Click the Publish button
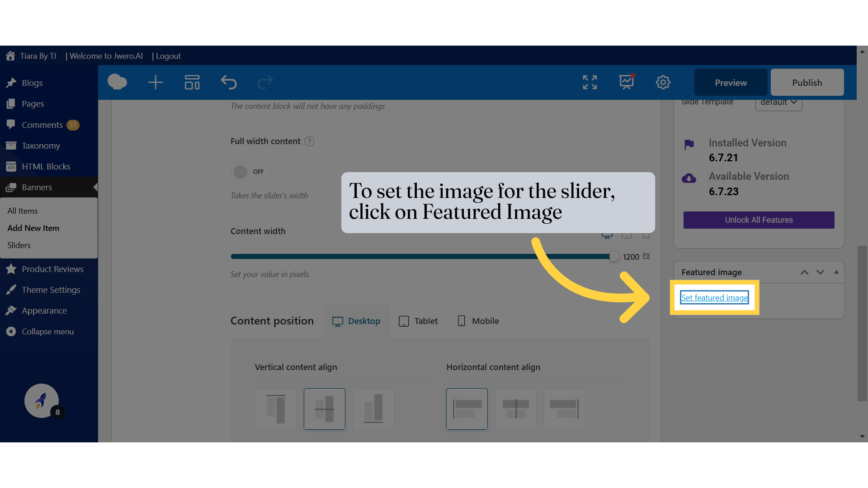The height and width of the screenshot is (488, 868). pyautogui.click(x=807, y=82)
